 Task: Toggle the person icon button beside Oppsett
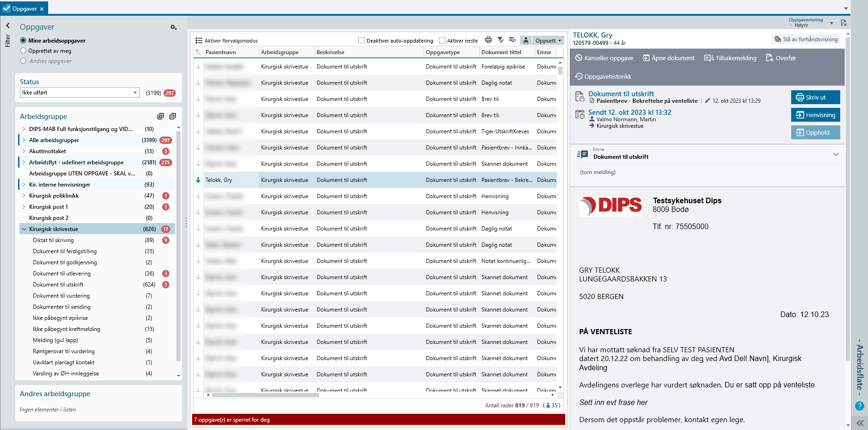(x=526, y=41)
